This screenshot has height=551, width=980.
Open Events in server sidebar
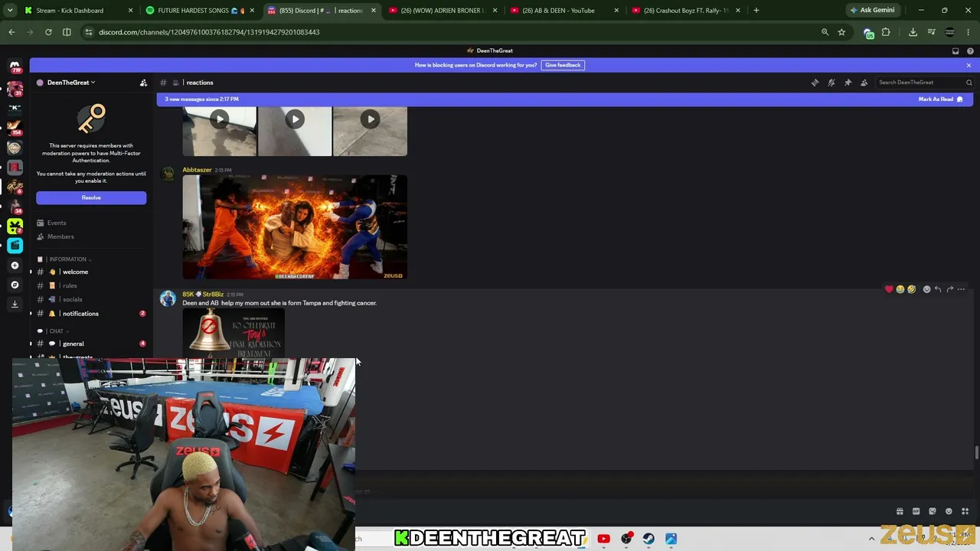90,223
